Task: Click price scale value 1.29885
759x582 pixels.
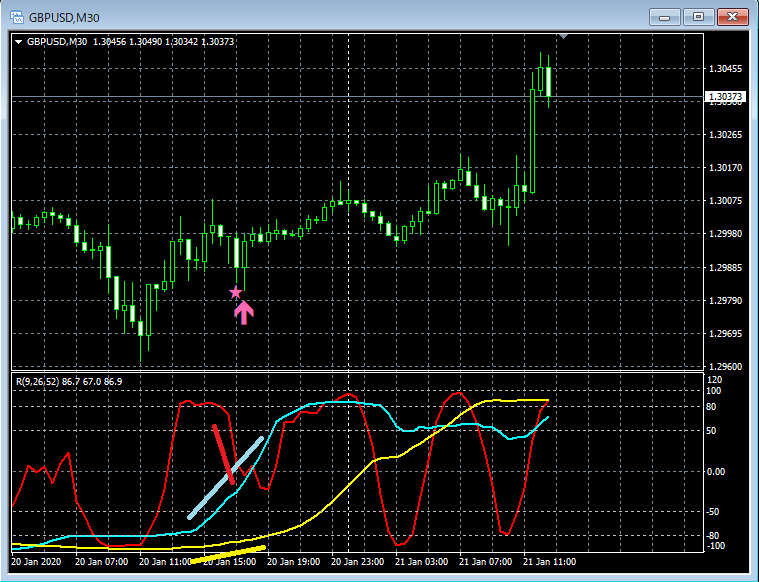Action: click(725, 268)
